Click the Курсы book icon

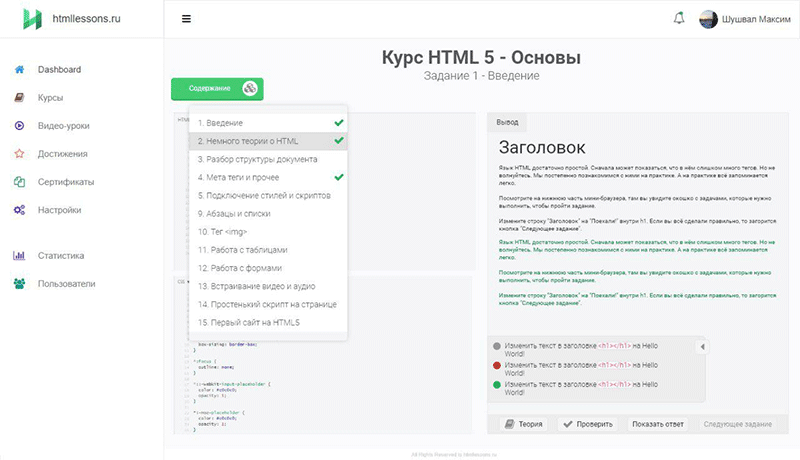point(19,97)
